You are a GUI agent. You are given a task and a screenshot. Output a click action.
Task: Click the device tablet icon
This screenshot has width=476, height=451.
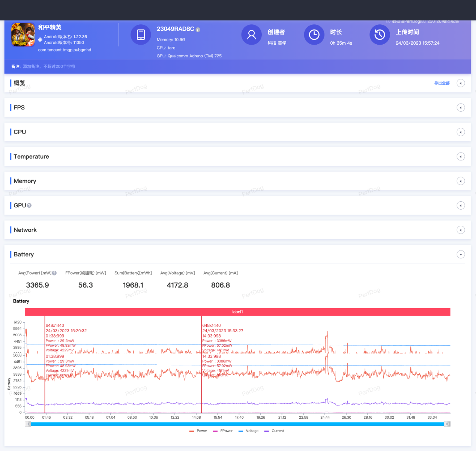pos(141,34)
